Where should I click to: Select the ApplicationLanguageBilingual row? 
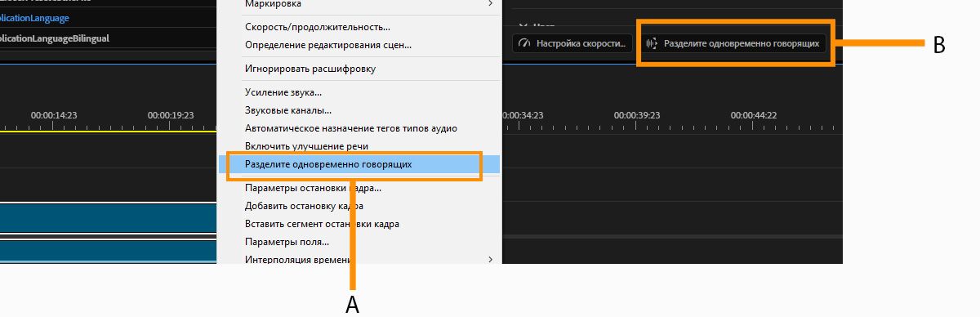[109, 38]
